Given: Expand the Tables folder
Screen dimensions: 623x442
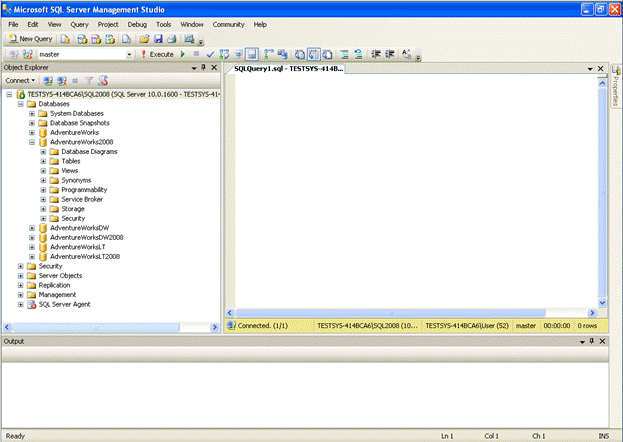Looking at the screenshot, I should click(x=43, y=161).
